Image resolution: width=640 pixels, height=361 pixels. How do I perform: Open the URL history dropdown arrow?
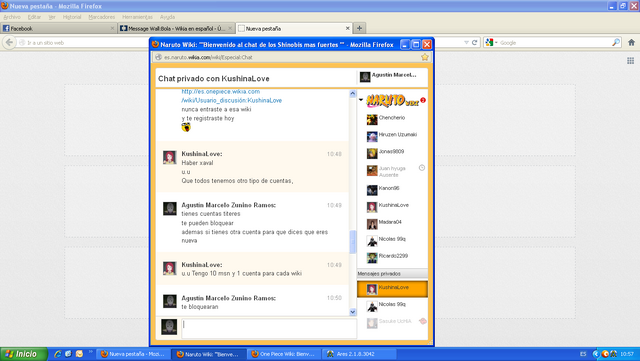coord(466,42)
